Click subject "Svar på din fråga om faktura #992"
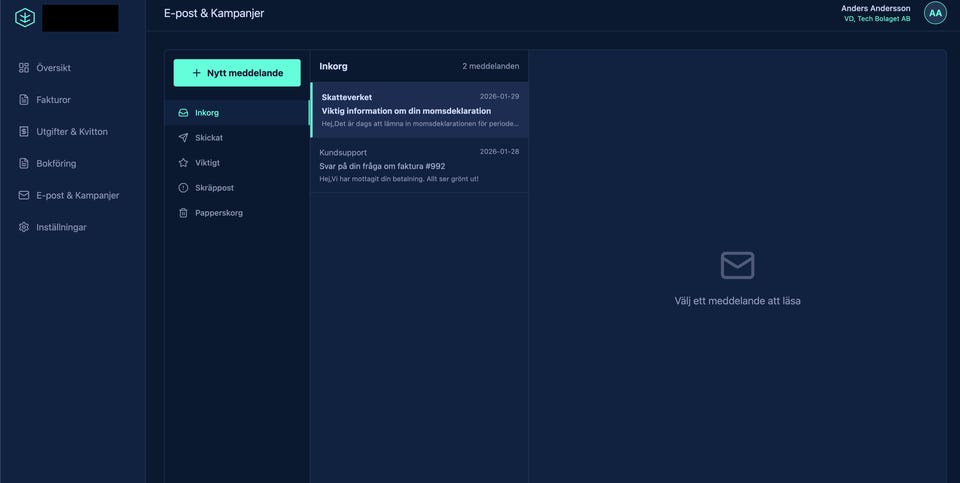Screen dimensions: 960x483 point(382,166)
